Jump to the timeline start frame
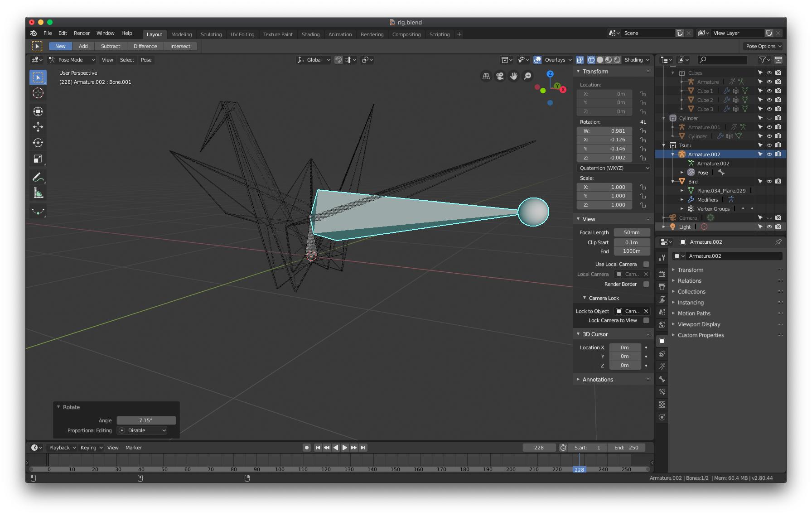 318,448
